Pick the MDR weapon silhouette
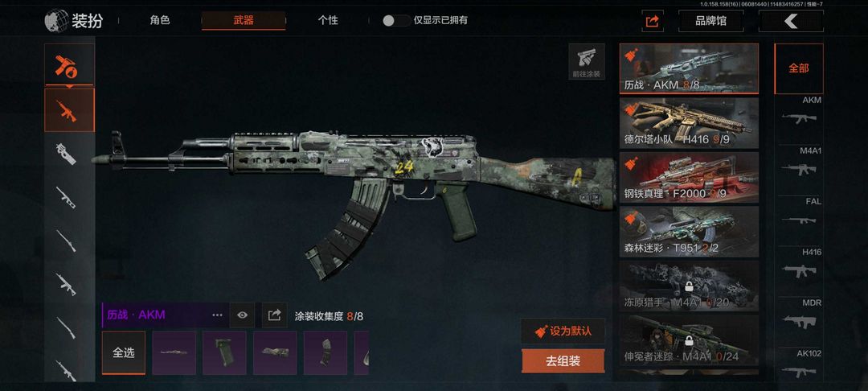 coord(798,321)
